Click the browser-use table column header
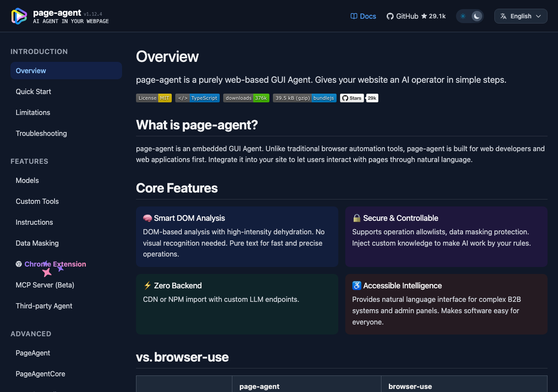This screenshot has width=558, height=392. coord(410,386)
